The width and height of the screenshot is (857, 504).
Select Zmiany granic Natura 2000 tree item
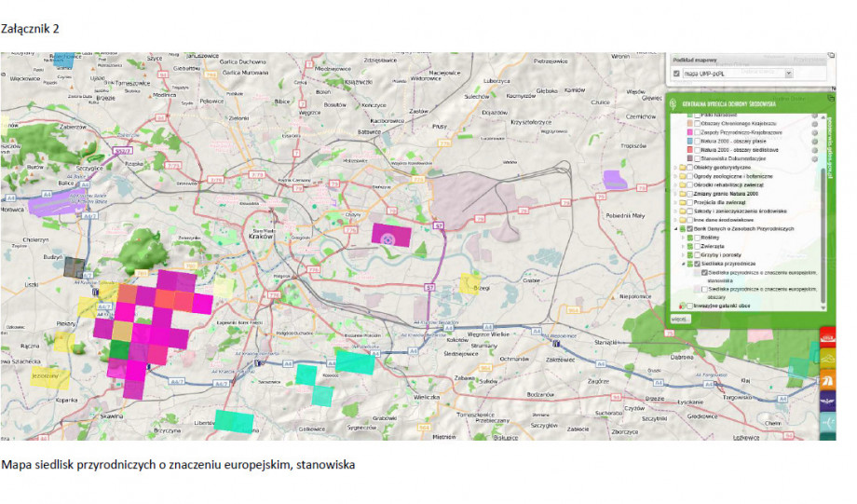725,194
